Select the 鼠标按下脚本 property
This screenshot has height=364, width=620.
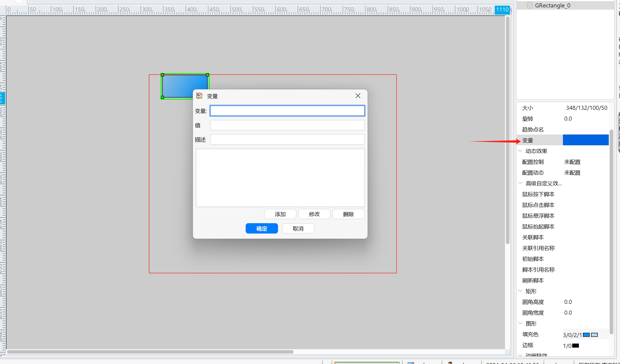click(x=538, y=194)
